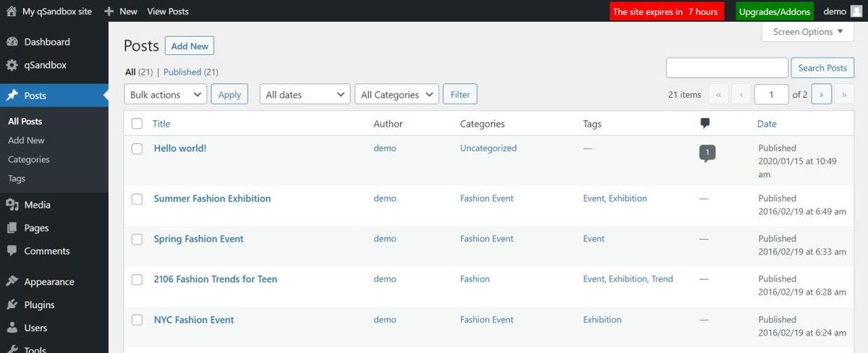Open the All Categories dropdown
Image resolution: width=868 pixels, height=353 pixels.
coord(397,95)
